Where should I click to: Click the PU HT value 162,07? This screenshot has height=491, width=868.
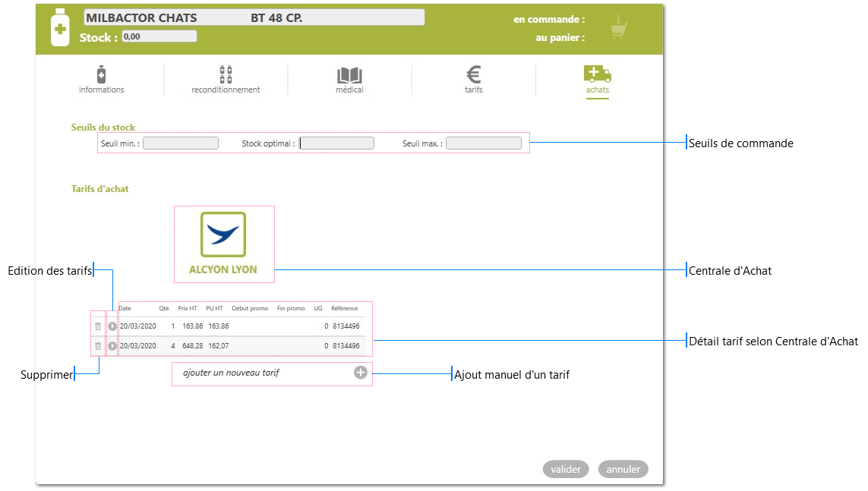pyautogui.click(x=219, y=346)
